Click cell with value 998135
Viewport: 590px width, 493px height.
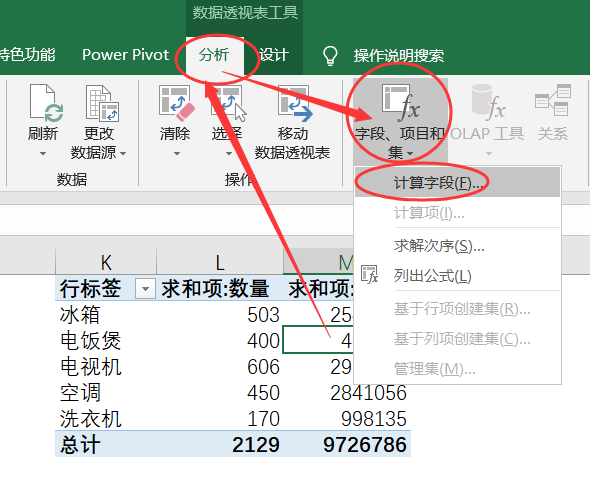click(x=347, y=418)
